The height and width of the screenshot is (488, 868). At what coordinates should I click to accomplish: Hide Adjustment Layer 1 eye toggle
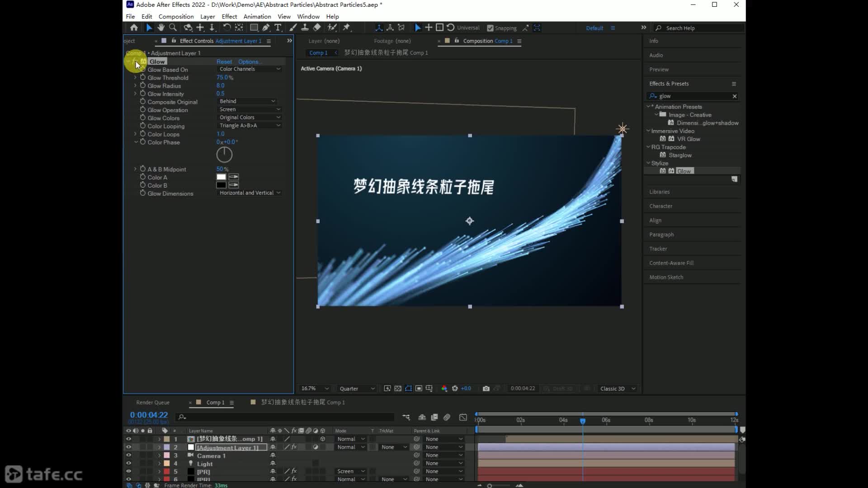[x=128, y=447]
